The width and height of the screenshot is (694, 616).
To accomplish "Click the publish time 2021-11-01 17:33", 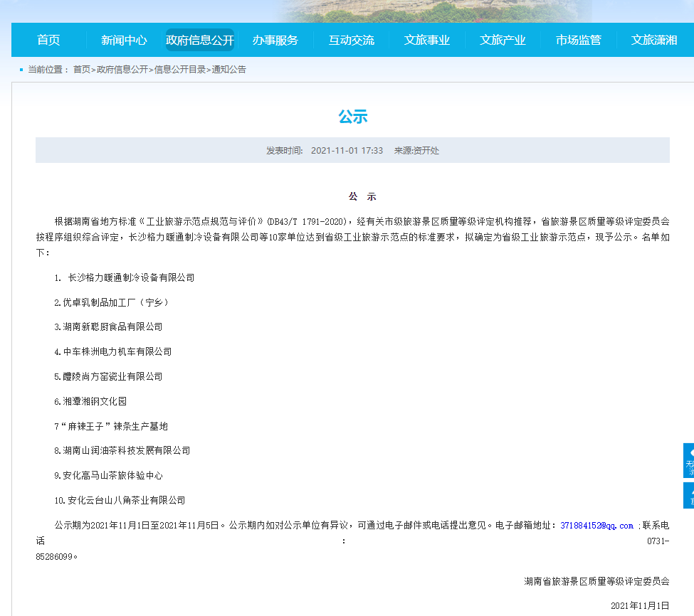I will (x=347, y=150).
